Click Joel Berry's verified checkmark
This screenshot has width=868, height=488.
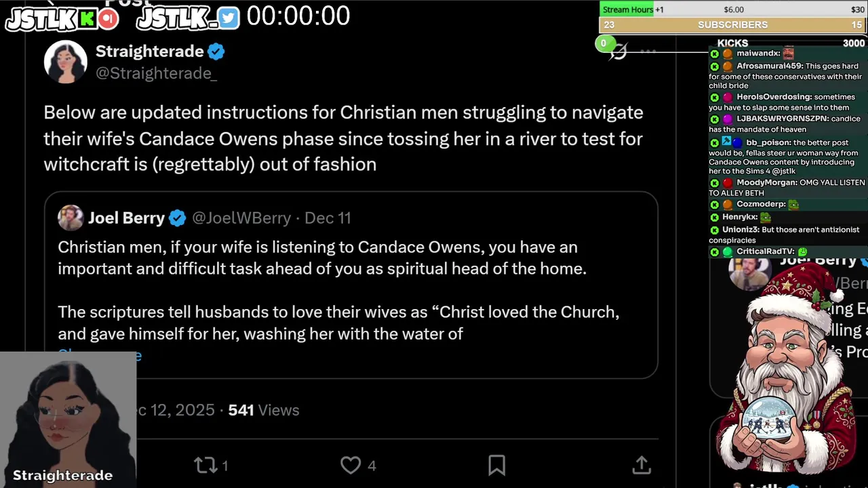coord(177,218)
